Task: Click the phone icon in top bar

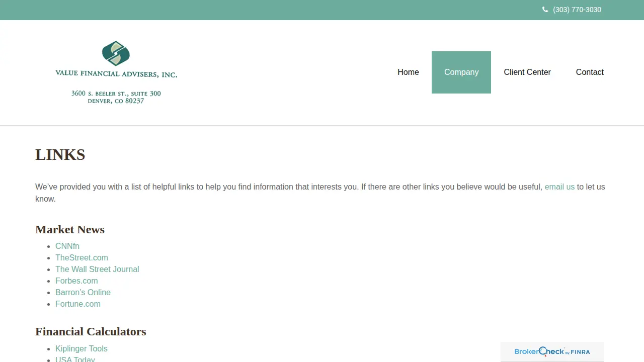Action: (545, 10)
